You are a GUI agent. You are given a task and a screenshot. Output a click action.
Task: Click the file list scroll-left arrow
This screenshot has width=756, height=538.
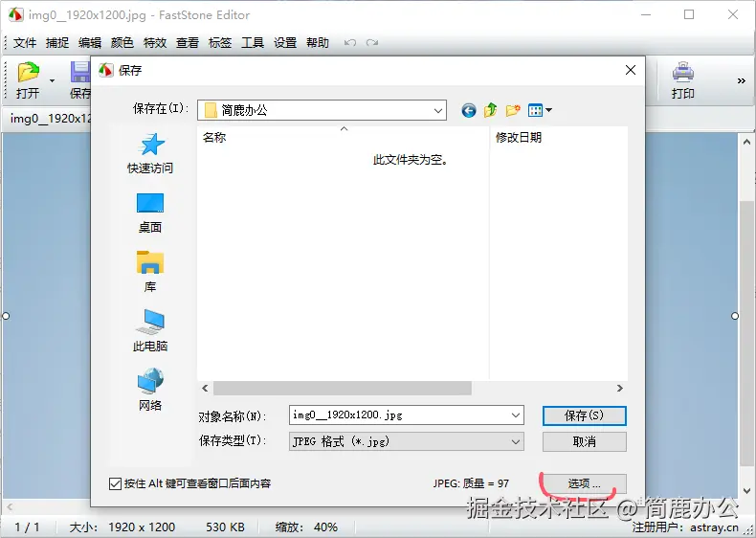coord(206,388)
